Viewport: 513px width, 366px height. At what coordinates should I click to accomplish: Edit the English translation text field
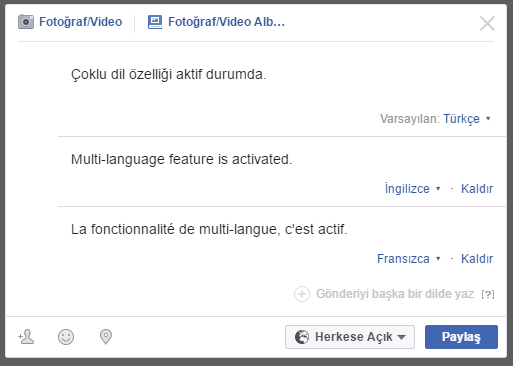pos(182,159)
